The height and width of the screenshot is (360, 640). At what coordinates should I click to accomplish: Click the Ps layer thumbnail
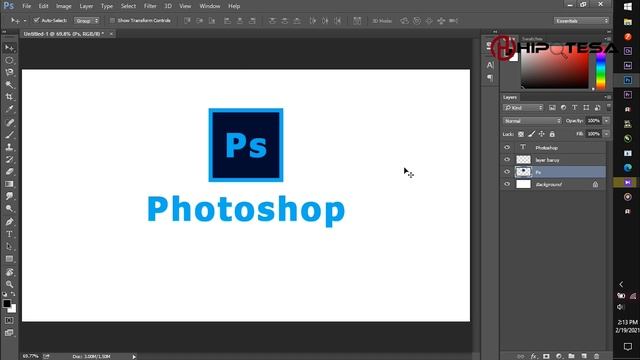pyautogui.click(x=523, y=172)
